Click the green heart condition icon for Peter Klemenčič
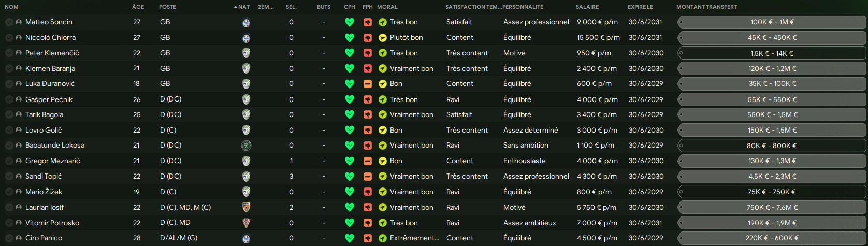868x246 pixels. click(350, 53)
